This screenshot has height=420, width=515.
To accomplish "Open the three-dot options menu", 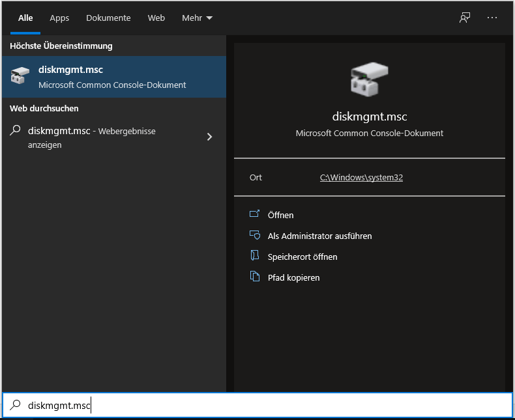I will point(492,18).
